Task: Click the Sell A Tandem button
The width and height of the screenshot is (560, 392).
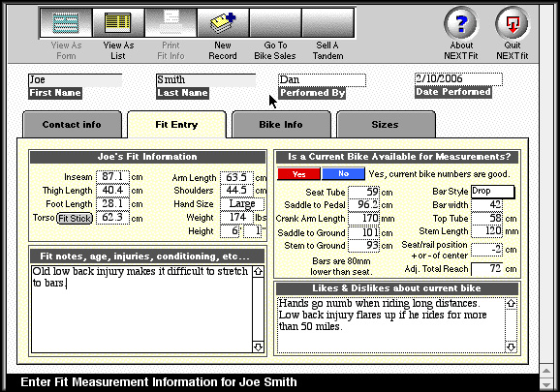Action: coord(327,23)
